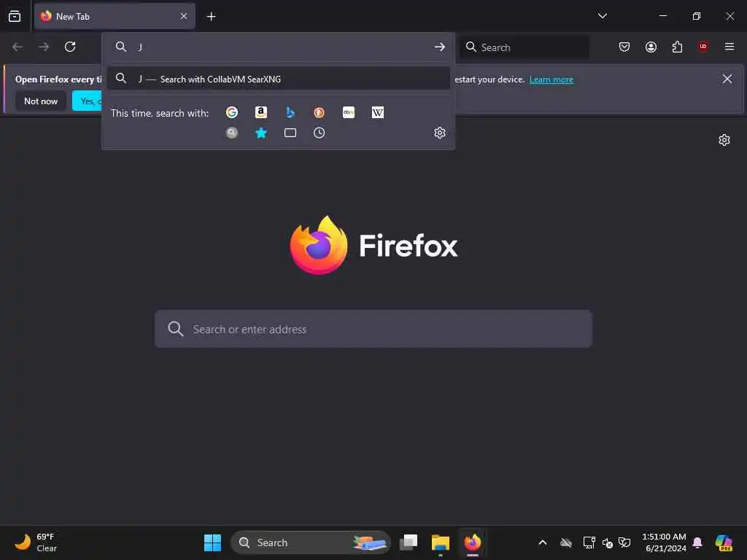Open Save to Pocket
Viewport: 747px width, 560px height.
(624, 47)
